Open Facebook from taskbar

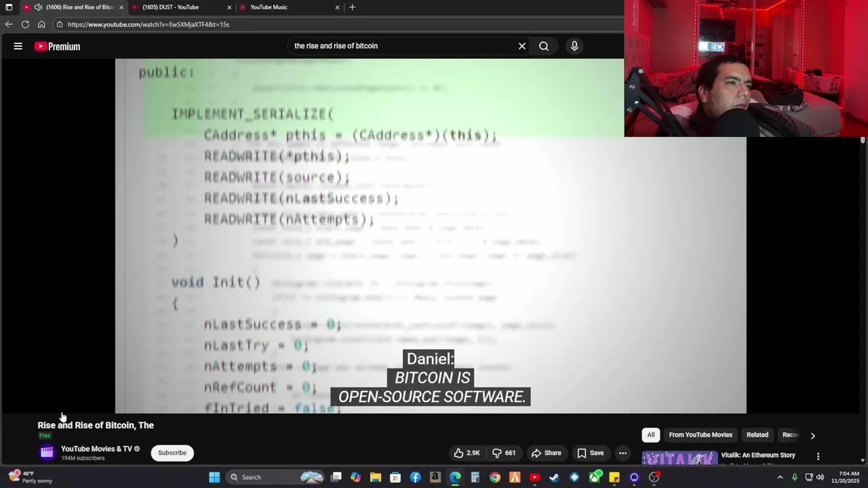coord(415,477)
